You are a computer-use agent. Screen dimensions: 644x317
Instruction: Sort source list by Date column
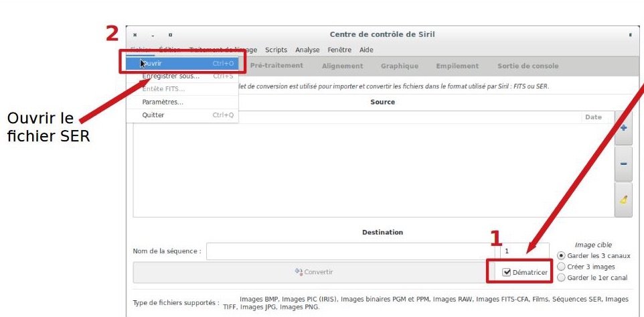pos(593,117)
